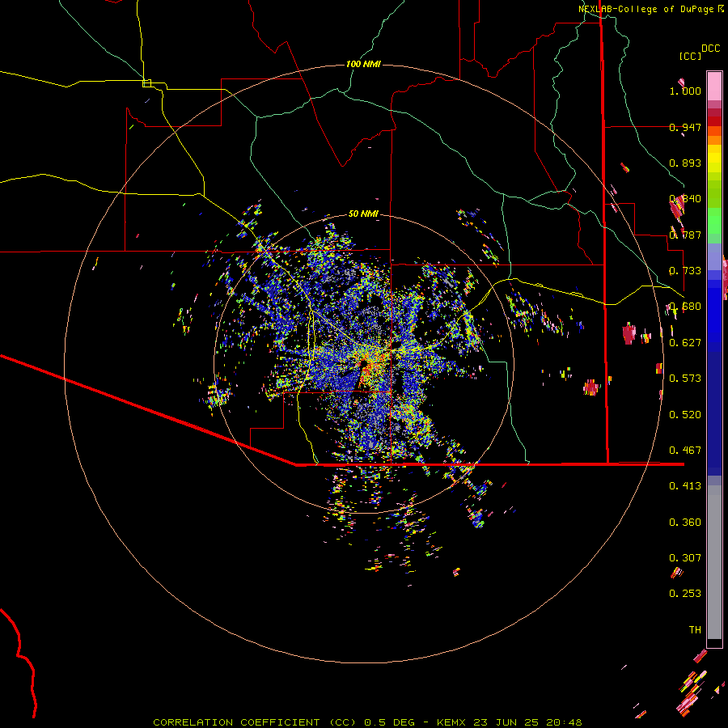Viewport: 728px width, 728px height.
Task: Select the orange colorbar segment
Action: (x=714, y=140)
